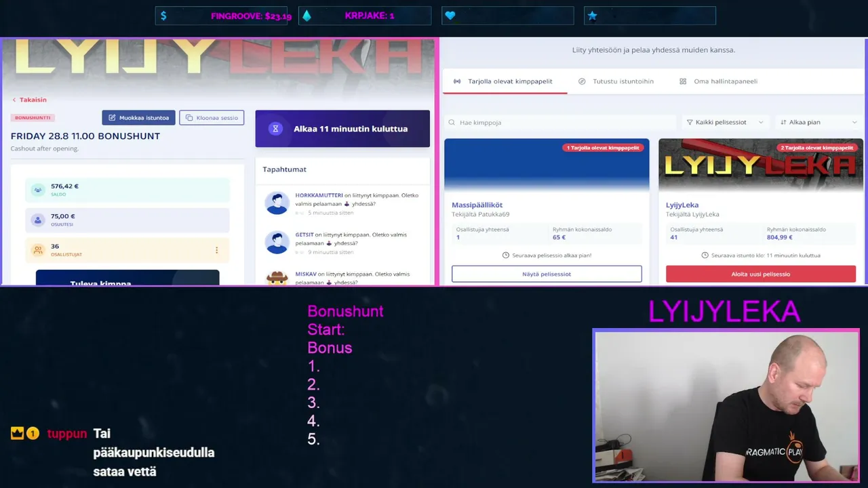Screen dimensions: 868x488
Task: Click the filter funnel icon beside Kaikki pelisessiot
Action: click(x=690, y=123)
